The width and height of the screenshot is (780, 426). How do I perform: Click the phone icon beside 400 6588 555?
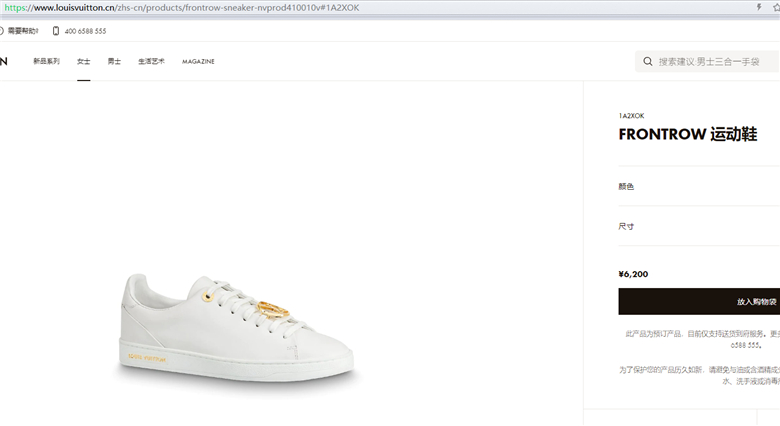(x=56, y=31)
